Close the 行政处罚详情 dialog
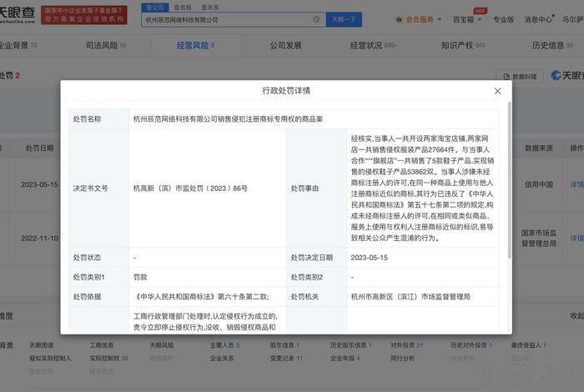 pyautogui.click(x=497, y=91)
